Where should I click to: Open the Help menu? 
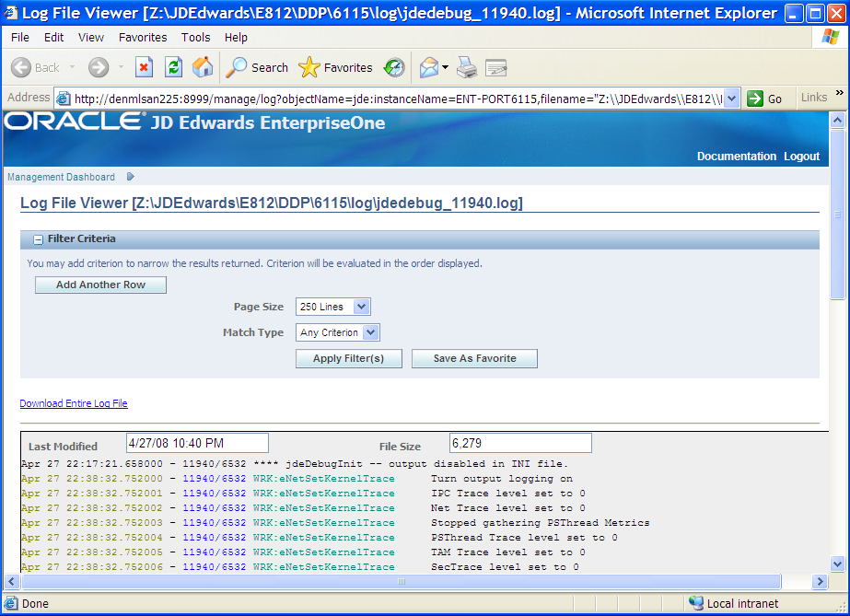[x=236, y=38]
